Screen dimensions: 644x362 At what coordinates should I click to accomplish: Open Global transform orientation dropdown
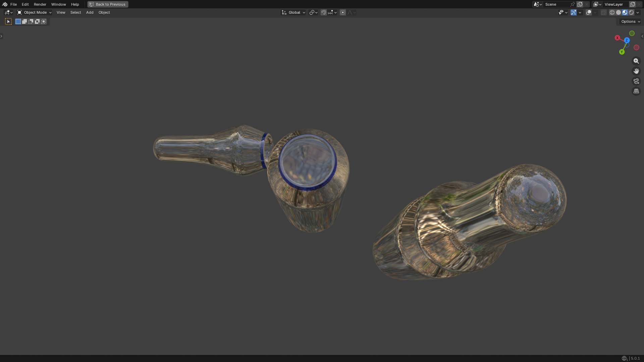point(293,12)
